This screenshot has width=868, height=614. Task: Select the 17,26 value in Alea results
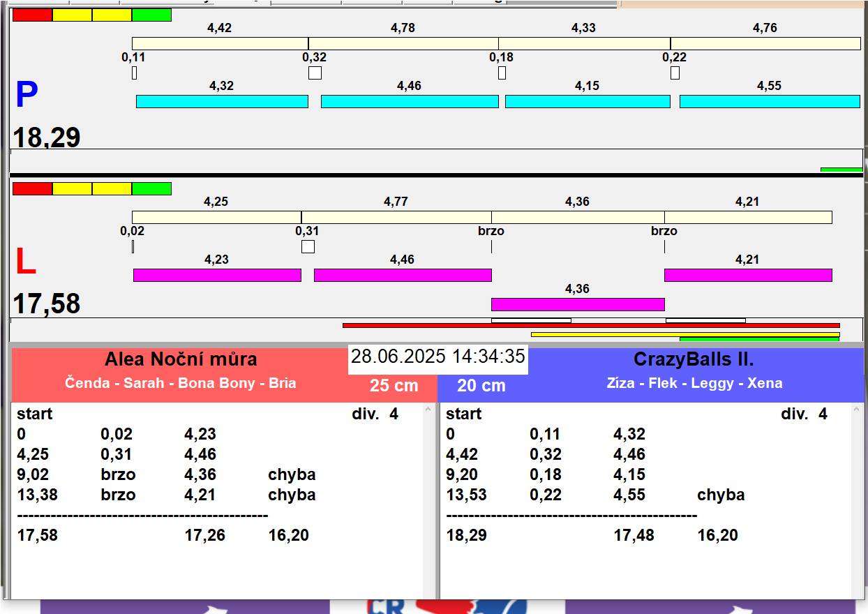click(204, 535)
